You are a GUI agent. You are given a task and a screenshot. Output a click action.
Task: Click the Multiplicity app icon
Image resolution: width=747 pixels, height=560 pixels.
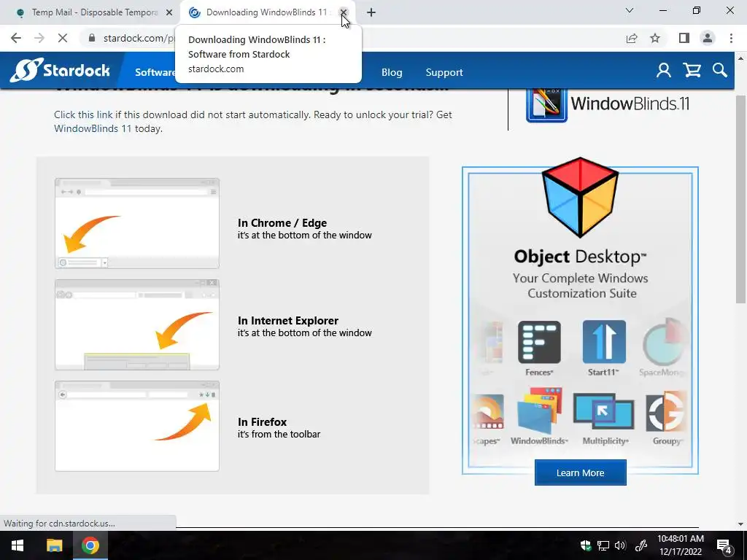603,411
